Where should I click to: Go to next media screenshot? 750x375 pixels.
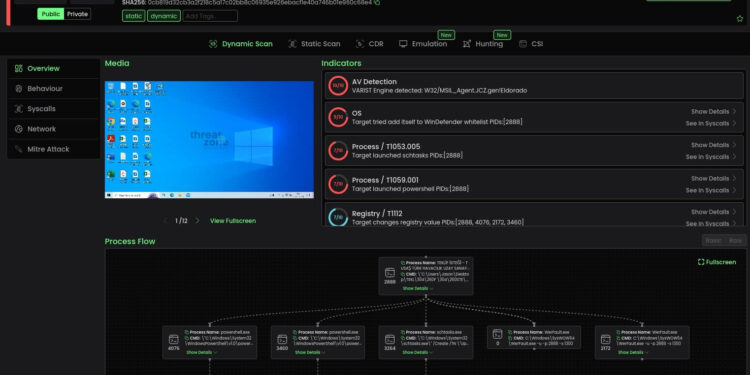[x=197, y=221]
